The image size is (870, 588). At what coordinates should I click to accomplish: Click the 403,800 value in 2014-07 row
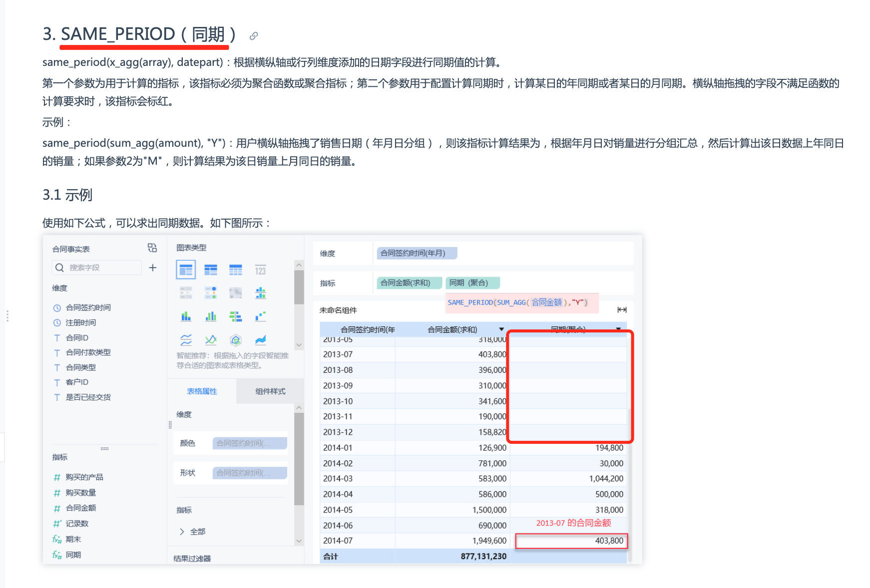point(609,541)
